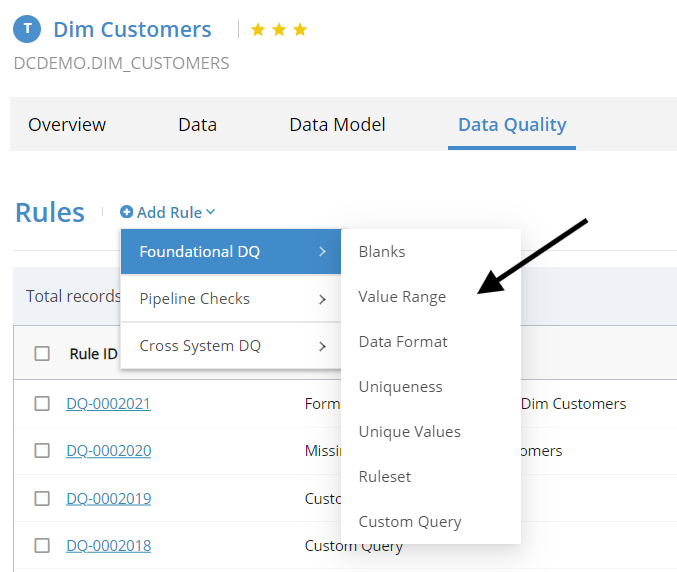Screen dimensions: 677x572
Task: Select Foundational DQ menu item
Action: click(231, 252)
